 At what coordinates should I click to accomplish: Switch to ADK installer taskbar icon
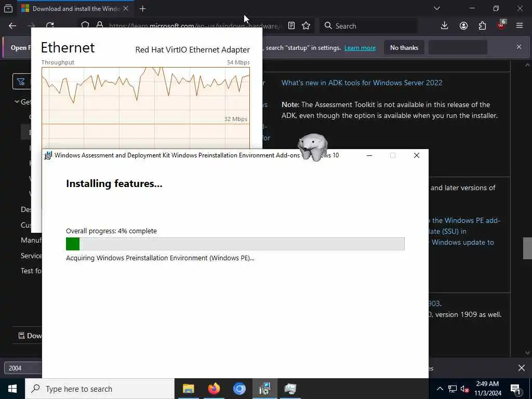[265, 389]
